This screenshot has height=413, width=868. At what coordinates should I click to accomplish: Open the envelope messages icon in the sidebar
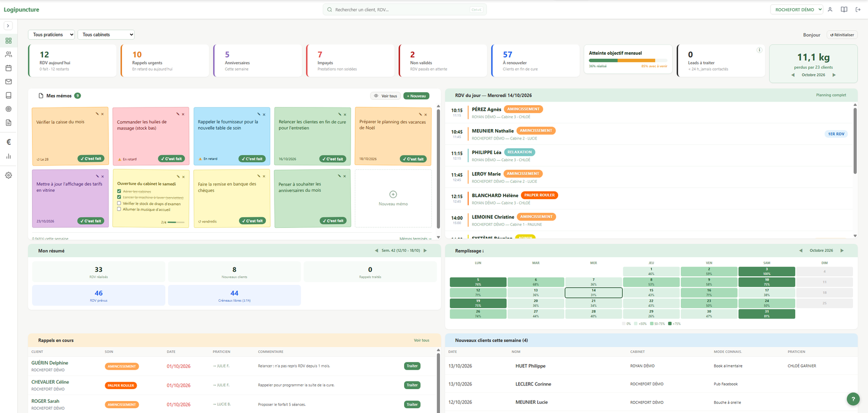8,81
